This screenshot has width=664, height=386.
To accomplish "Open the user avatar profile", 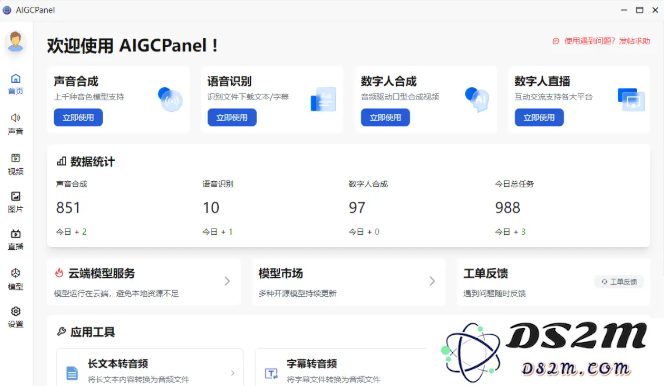I will pyautogui.click(x=16, y=42).
